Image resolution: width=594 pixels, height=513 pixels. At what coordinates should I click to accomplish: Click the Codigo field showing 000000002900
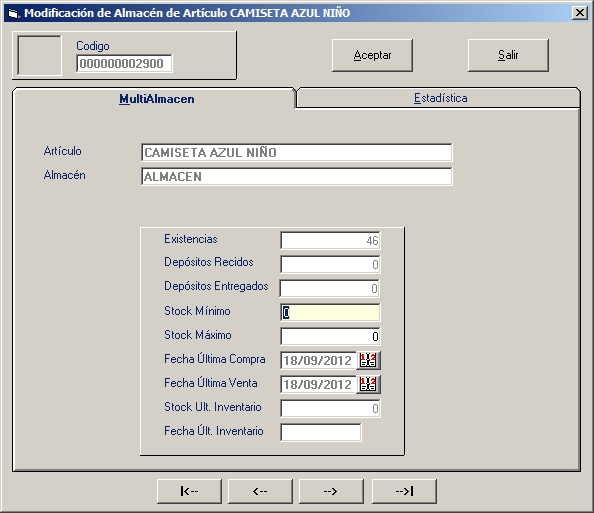click(x=124, y=63)
